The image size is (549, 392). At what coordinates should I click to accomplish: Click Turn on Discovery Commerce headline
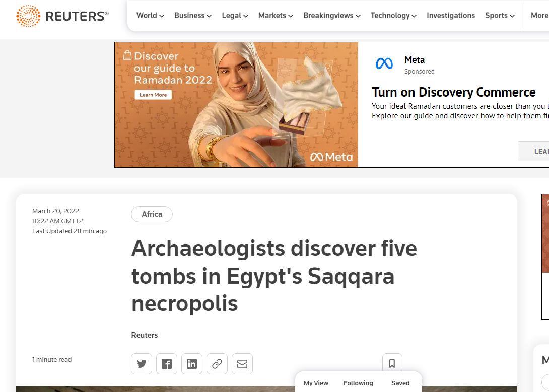click(453, 92)
